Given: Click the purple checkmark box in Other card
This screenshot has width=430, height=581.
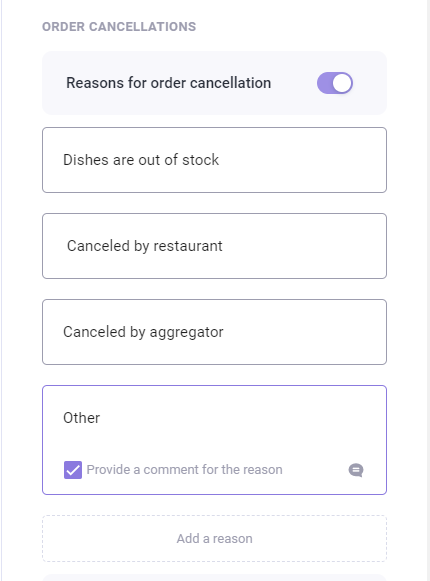Looking at the screenshot, I should pyautogui.click(x=73, y=470).
